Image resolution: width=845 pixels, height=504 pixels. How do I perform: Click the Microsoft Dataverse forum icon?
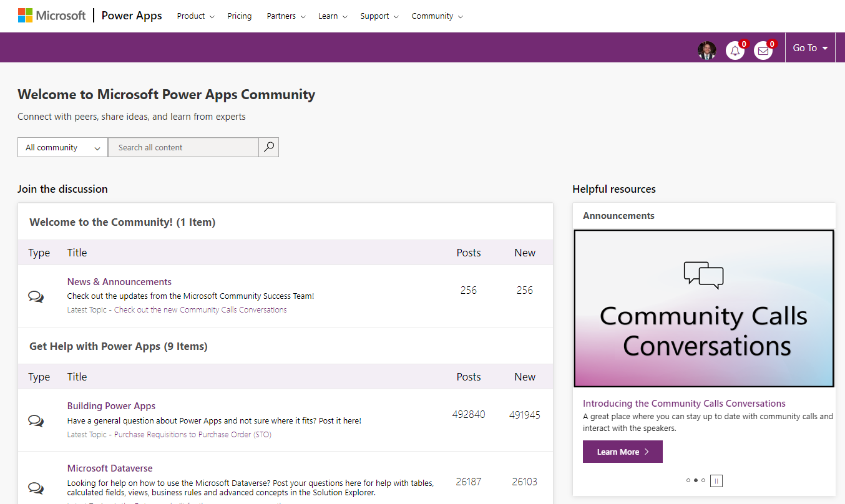(x=36, y=487)
